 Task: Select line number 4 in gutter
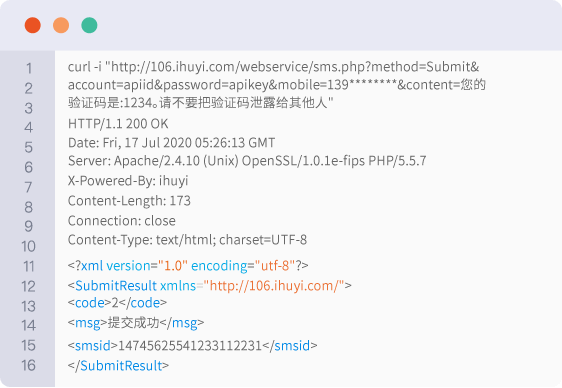coord(29,128)
